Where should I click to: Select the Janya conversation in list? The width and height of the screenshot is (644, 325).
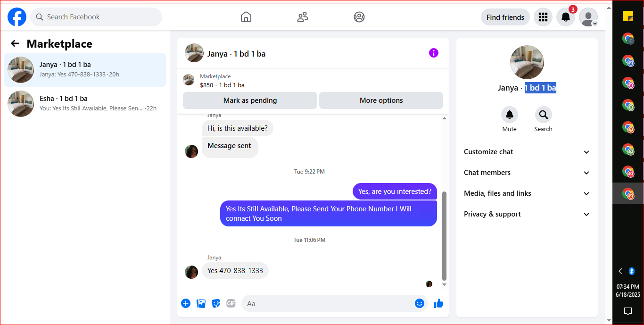point(85,70)
